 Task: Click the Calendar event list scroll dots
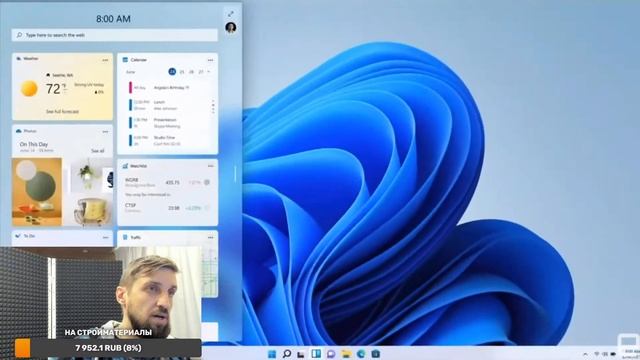click(x=213, y=107)
